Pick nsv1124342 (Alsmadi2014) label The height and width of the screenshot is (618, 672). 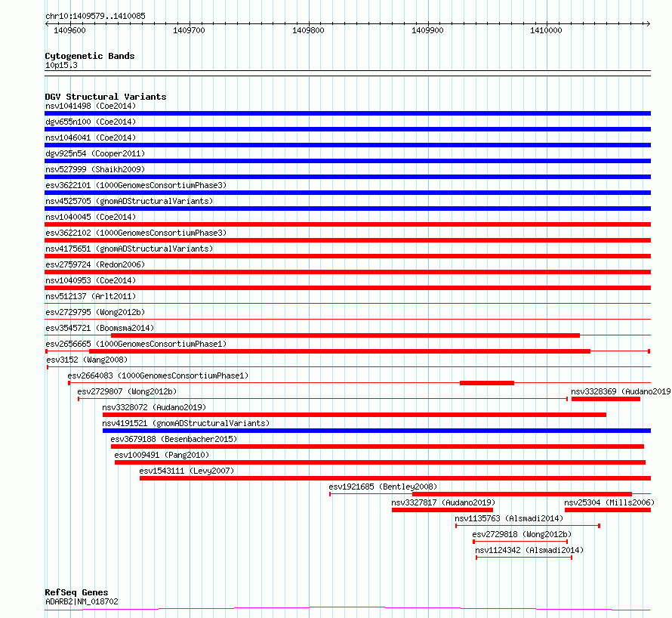click(x=529, y=550)
